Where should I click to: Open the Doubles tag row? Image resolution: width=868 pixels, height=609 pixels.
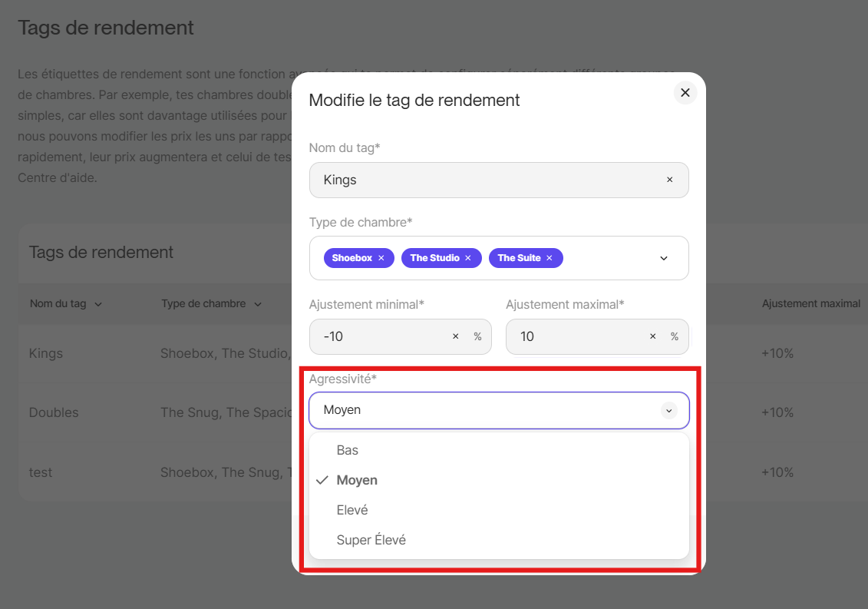[54, 412]
